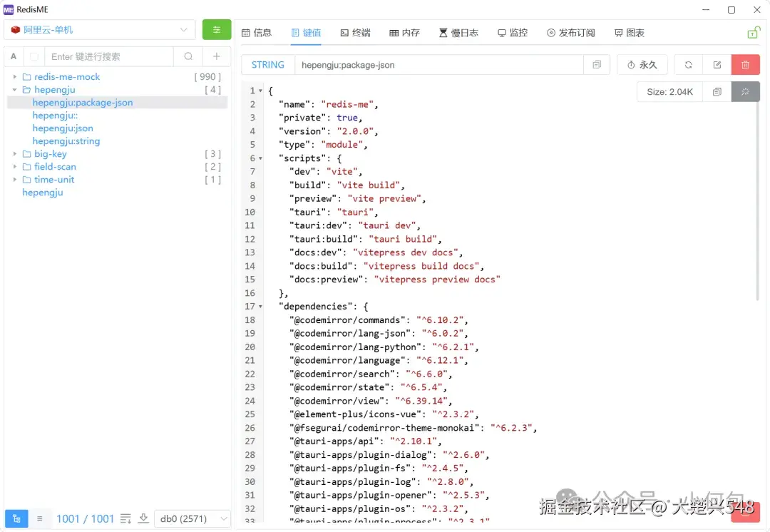Open the 图表 tab
The width and height of the screenshot is (770, 532).
pos(630,33)
